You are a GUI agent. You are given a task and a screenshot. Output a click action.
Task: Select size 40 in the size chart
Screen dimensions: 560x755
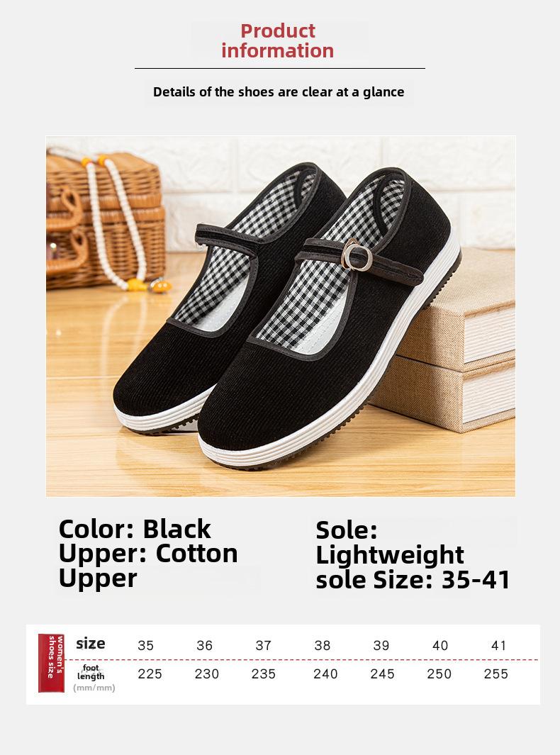pyautogui.click(x=440, y=645)
